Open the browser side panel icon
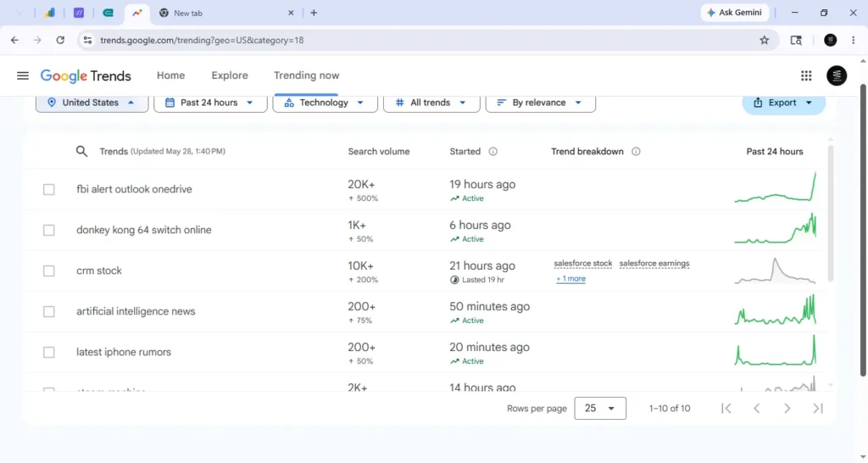 click(x=796, y=40)
